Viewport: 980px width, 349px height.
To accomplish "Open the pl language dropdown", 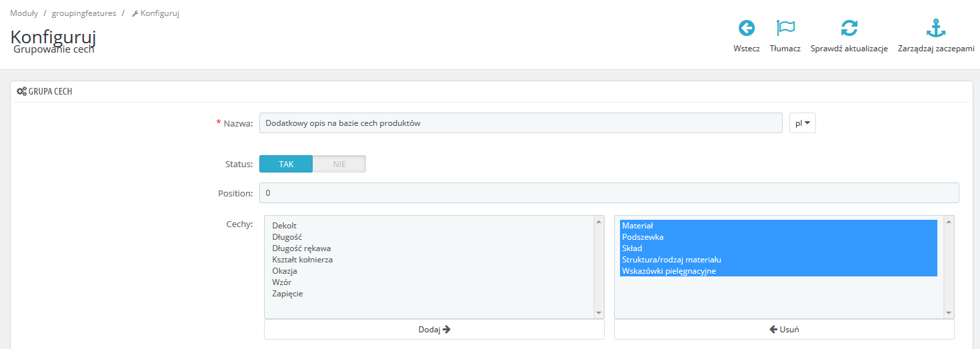I will (x=802, y=123).
